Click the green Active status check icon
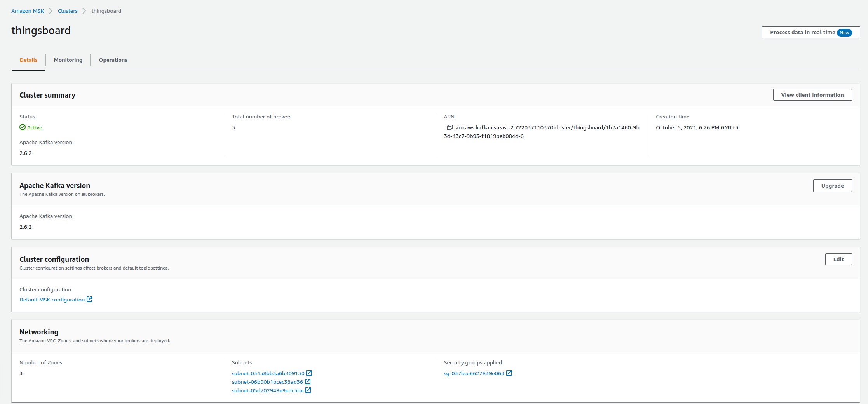Image resolution: width=868 pixels, height=404 pixels. (x=23, y=127)
